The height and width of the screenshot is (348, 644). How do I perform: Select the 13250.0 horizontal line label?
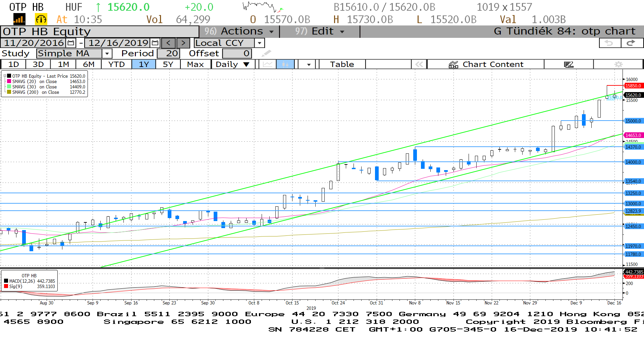tap(633, 193)
